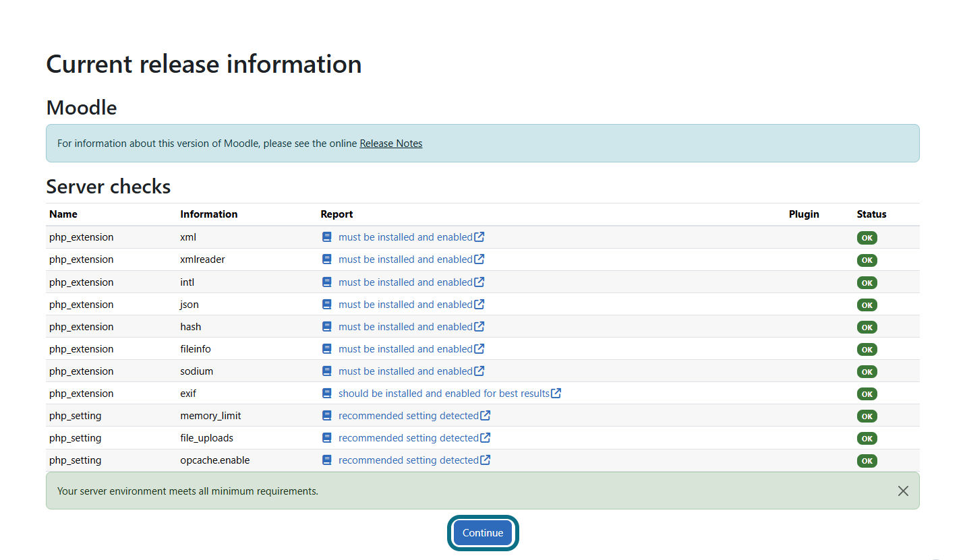Open the online Release Notes link
This screenshot has width=965, height=560.
coord(391,143)
